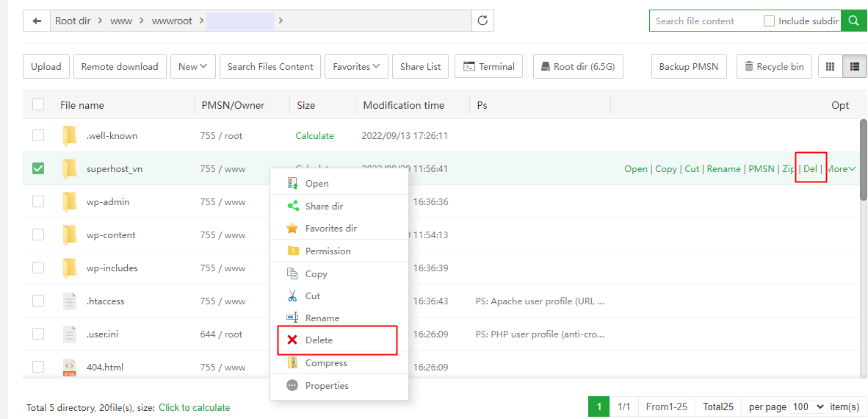Open the Favorites dropdown

[x=356, y=66]
